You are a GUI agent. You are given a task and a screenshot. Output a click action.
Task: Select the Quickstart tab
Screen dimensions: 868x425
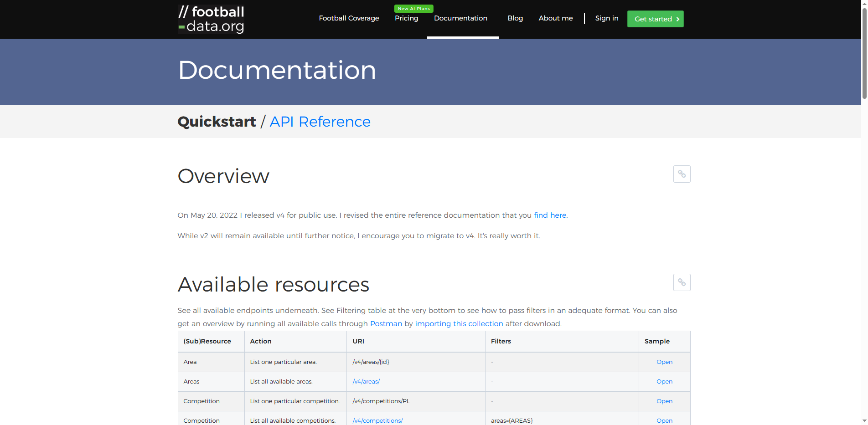[x=217, y=122]
